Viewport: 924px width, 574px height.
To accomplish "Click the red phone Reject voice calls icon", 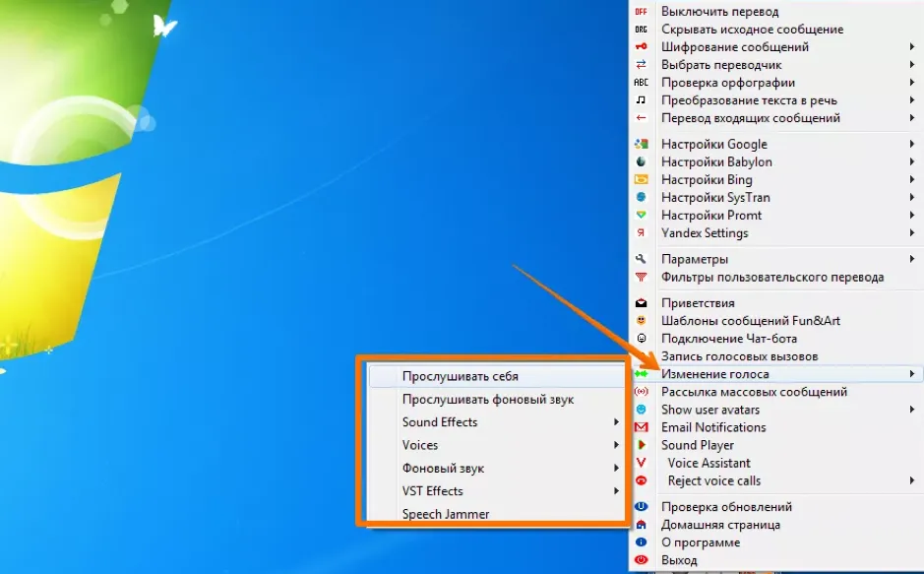I will pyautogui.click(x=641, y=480).
